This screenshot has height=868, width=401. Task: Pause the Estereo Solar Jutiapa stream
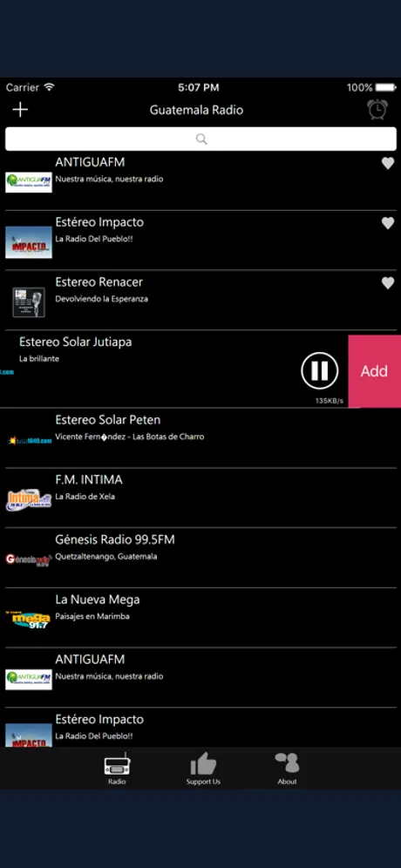click(x=320, y=370)
